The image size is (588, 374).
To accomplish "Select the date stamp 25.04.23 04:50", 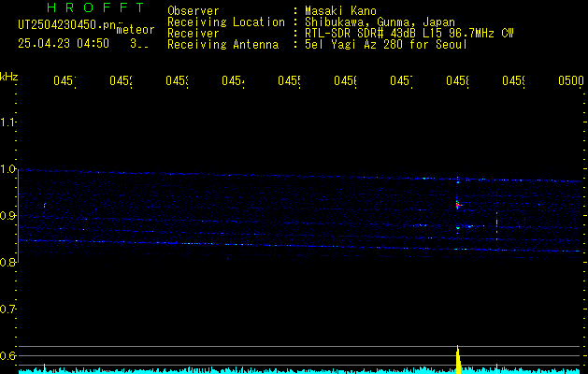I will coord(64,44).
